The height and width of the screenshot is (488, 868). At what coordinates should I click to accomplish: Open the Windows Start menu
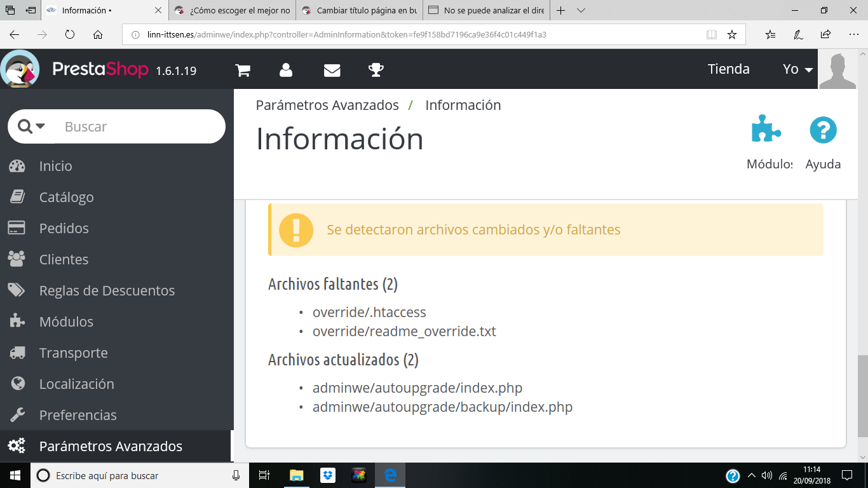(x=15, y=475)
